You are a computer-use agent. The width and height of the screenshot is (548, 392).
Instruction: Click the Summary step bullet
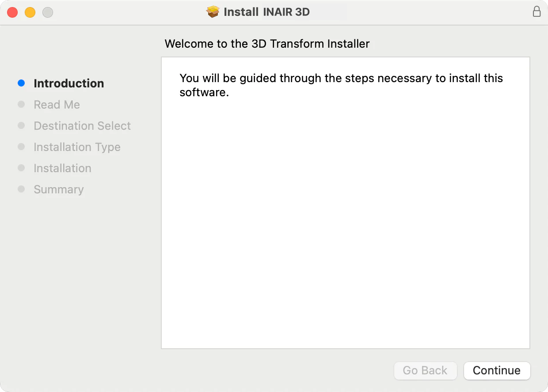tap(21, 189)
